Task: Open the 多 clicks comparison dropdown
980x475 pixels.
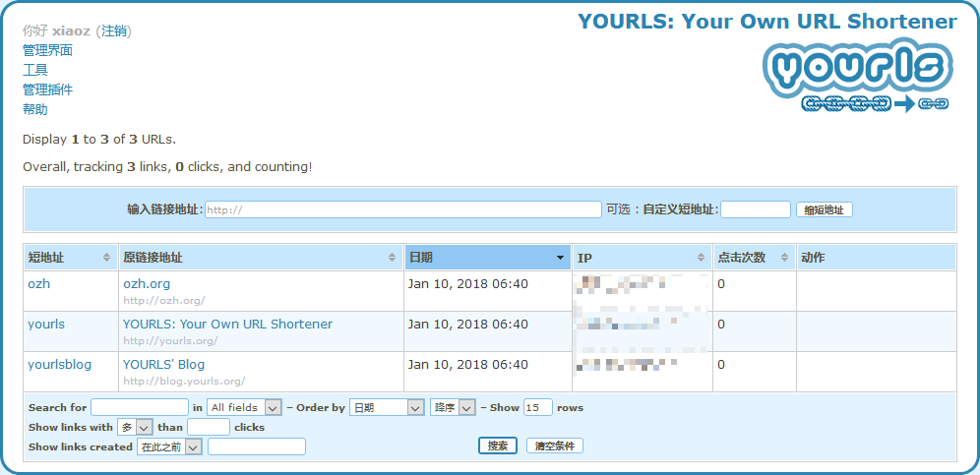Action: click(135, 428)
